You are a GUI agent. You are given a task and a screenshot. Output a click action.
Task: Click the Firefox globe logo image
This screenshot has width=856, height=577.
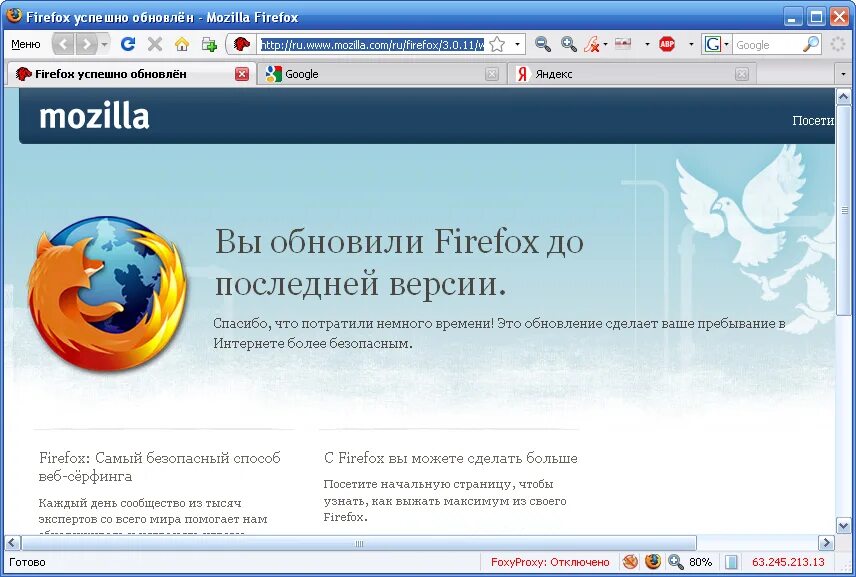(x=107, y=293)
